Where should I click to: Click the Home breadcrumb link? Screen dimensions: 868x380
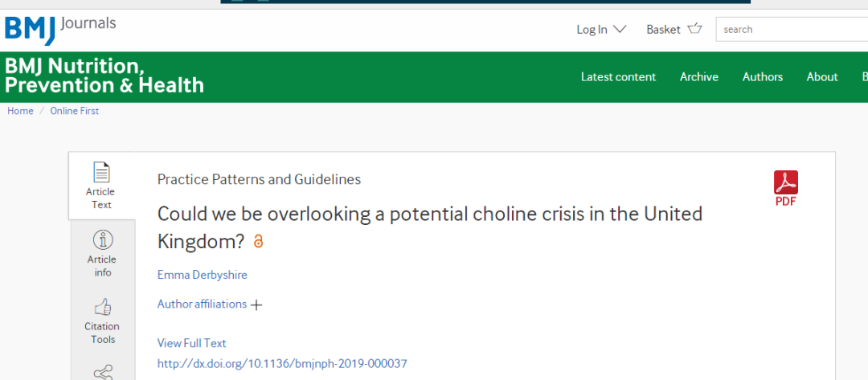coord(20,111)
